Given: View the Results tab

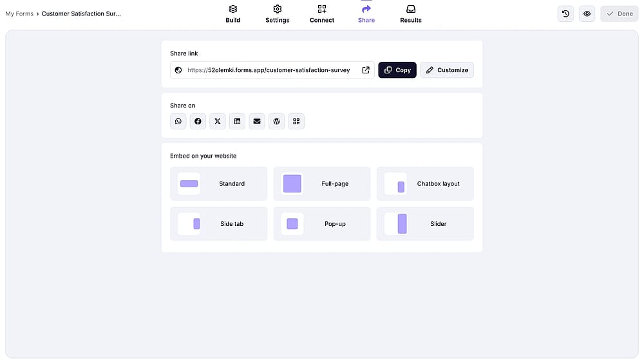Looking at the screenshot, I should tap(411, 14).
